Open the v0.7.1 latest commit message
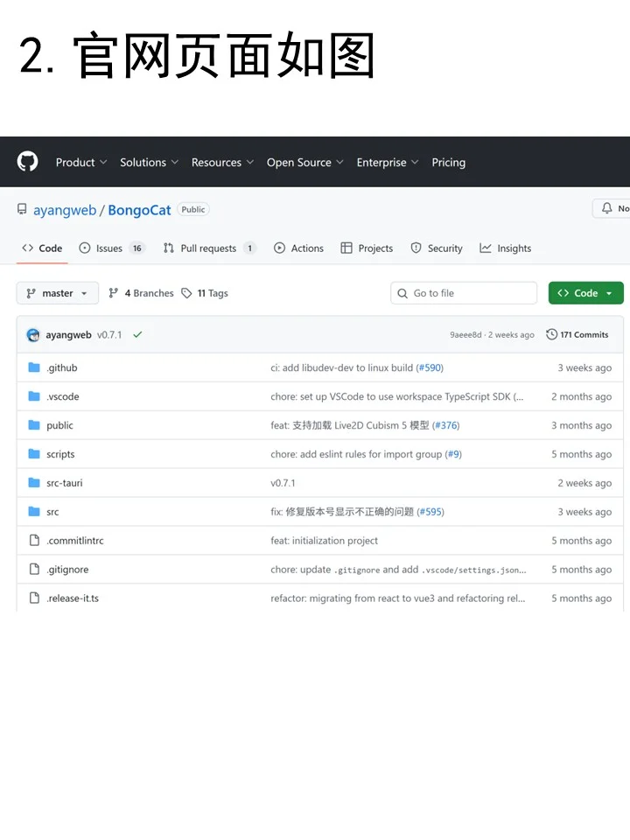The height and width of the screenshot is (840, 630). (x=109, y=335)
